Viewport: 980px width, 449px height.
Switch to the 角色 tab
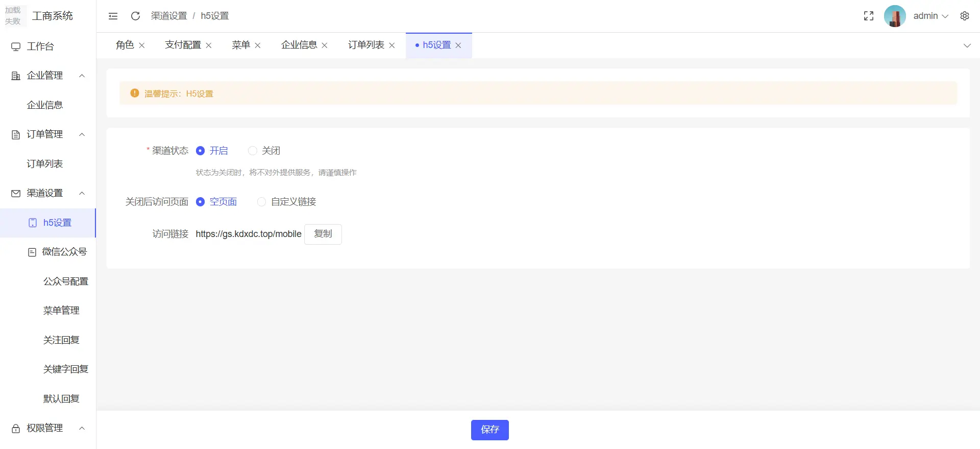tap(125, 45)
